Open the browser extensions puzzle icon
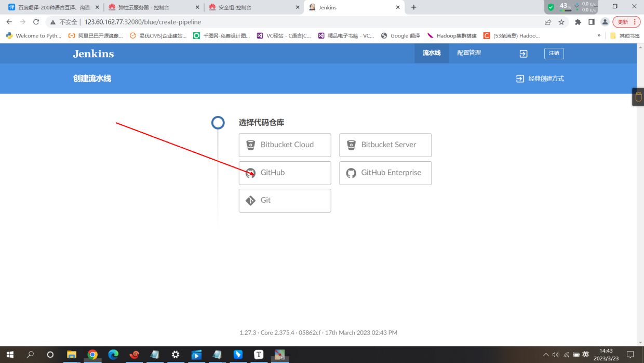Image resolution: width=644 pixels, height=363 pixels. tap(578, 22)
